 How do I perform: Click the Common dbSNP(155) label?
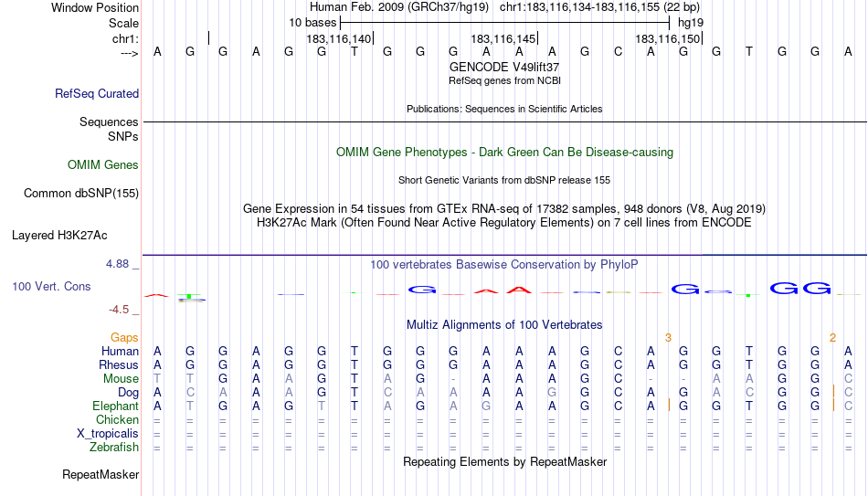[x=81, y=194]
